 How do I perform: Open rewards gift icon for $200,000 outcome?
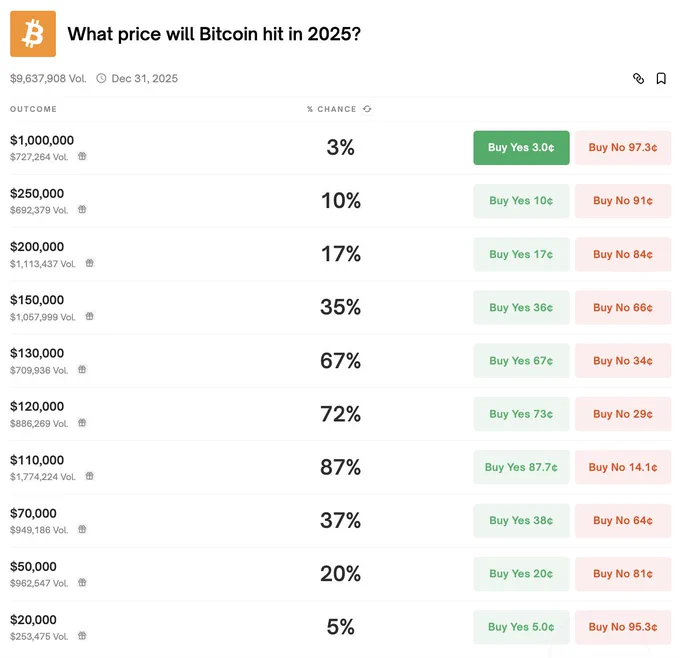tap(89, 263)
